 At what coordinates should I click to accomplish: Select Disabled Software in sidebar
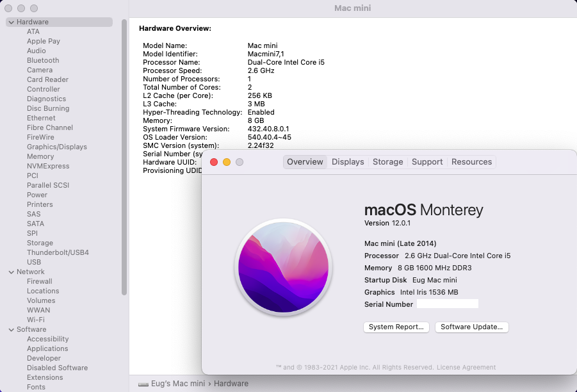click(x=58, y=368)
